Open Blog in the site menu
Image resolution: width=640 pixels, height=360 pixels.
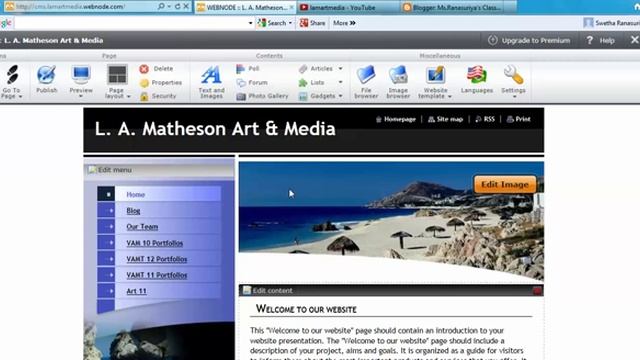click(133, 211)
